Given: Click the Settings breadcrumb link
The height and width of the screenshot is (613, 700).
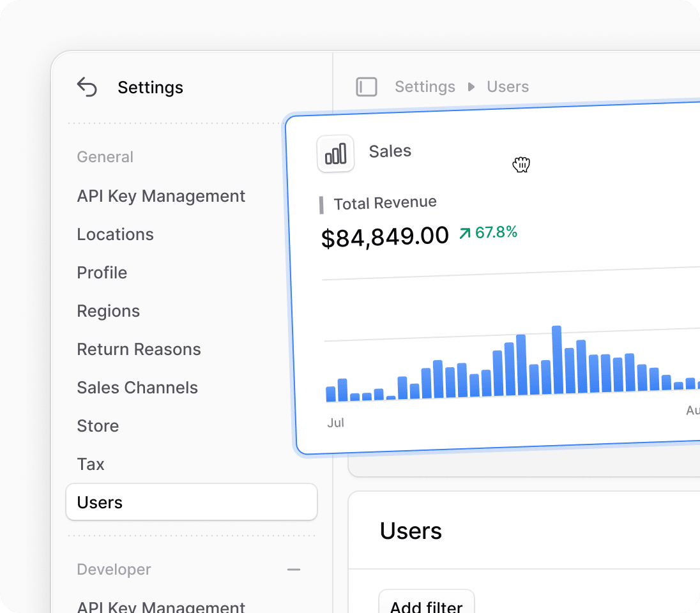Looking at the screenshot, I should 425,87.
